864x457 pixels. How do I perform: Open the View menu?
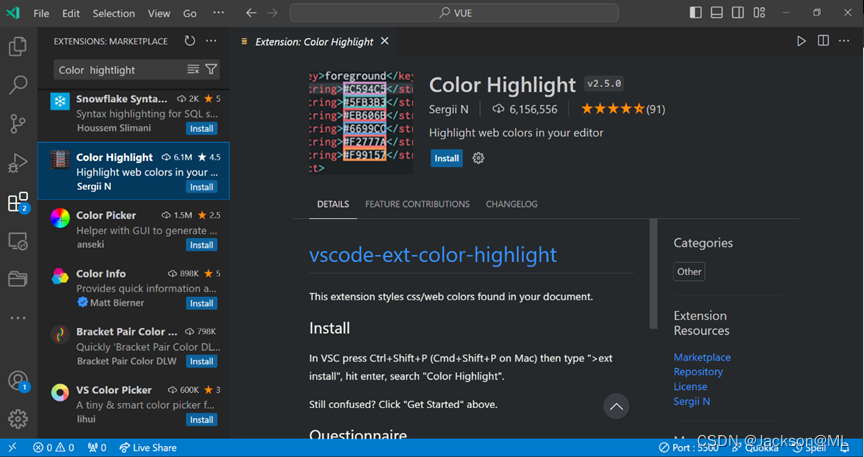coord(159,13)
